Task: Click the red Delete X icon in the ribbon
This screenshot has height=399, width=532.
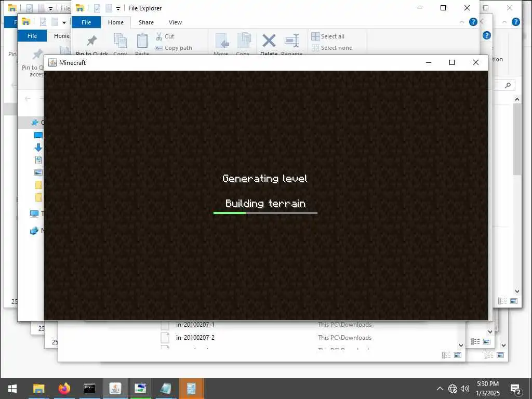Action: click(269, 41)
